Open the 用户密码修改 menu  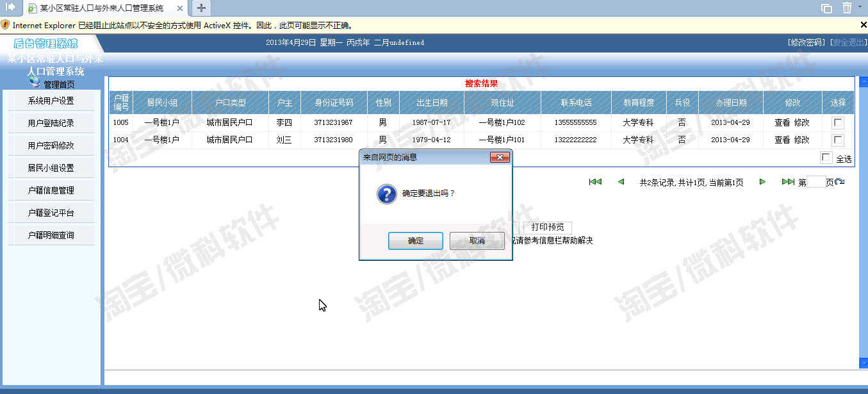pos(51,145)
